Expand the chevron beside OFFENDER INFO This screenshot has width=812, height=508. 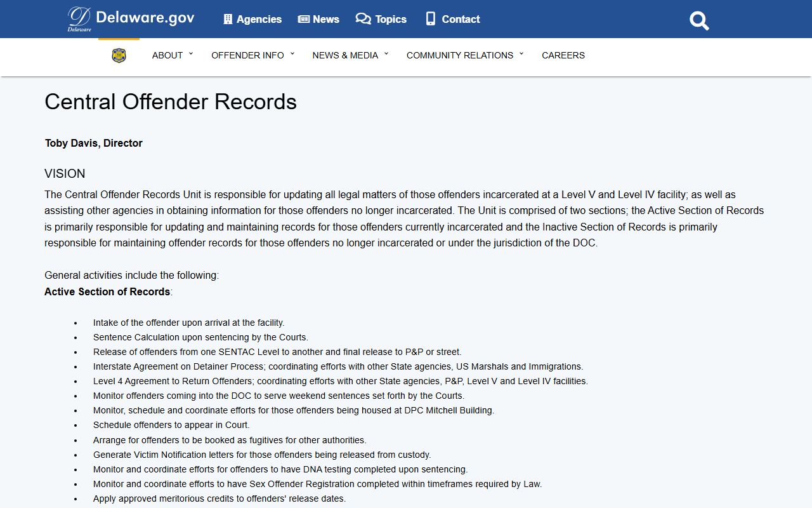[x=292, y=54]
